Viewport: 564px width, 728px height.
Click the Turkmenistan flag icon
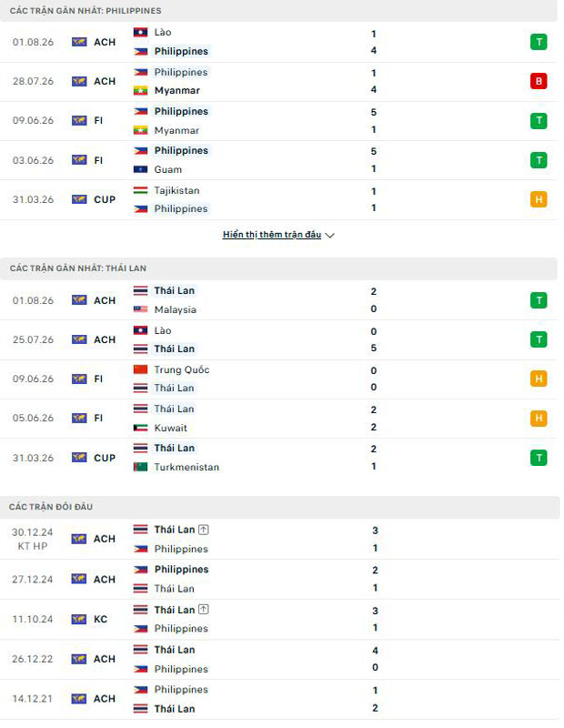[141, 467]
